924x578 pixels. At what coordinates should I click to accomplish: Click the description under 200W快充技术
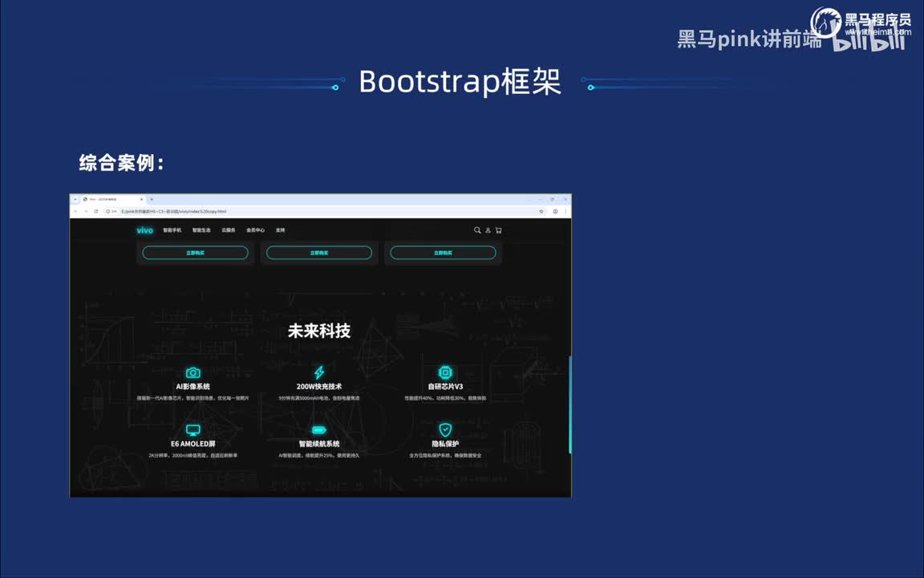(x=318, y=398)
